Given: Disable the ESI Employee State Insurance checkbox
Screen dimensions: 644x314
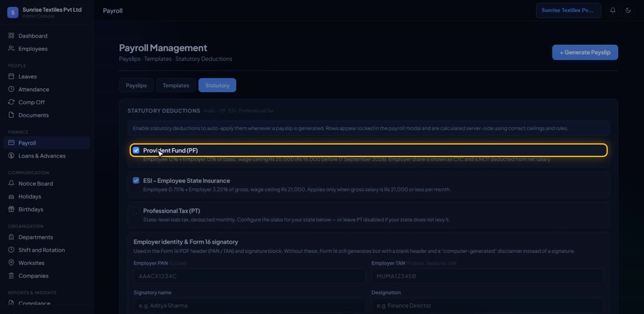Looking at the screenshot, I should pos(136,181).
